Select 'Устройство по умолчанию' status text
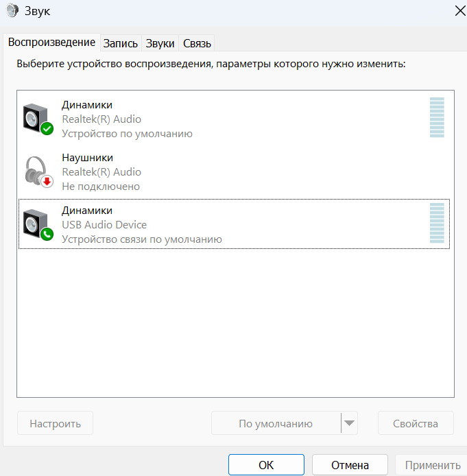 click(x=127, y=134)
